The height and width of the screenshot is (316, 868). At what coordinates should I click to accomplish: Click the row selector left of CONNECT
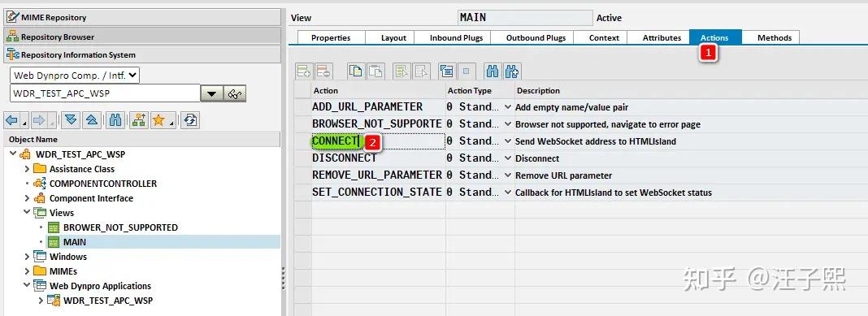(303, 141)
